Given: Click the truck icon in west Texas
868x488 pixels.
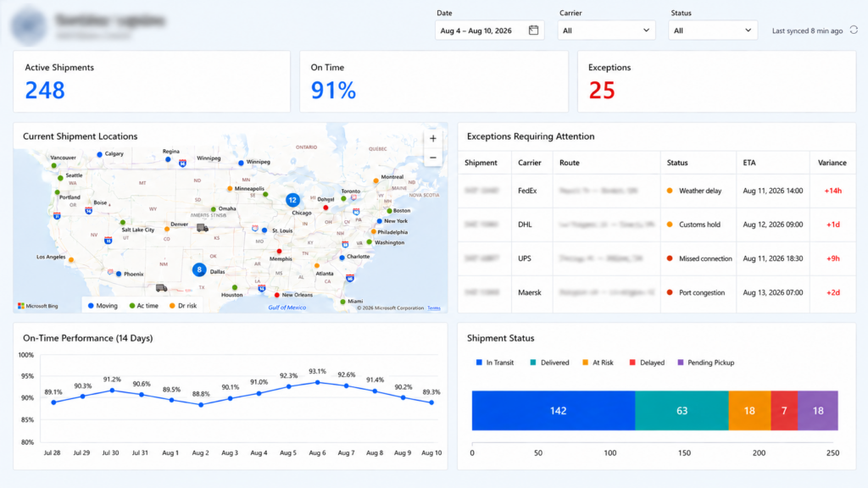Looking at the screenshot, I should pyautogui.click(x=161, y=288).
